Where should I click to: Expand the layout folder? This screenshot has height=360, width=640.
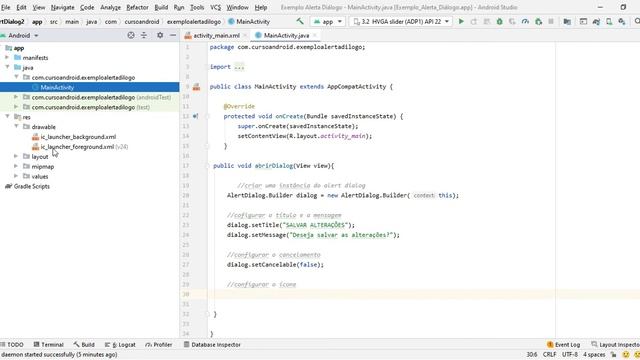pos(16,156)
